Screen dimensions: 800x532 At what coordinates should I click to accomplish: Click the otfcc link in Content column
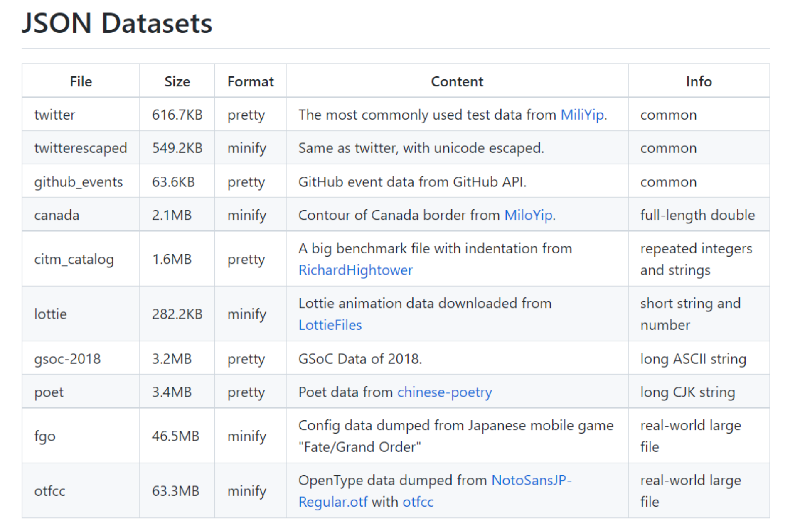click(x=418, y=502)
